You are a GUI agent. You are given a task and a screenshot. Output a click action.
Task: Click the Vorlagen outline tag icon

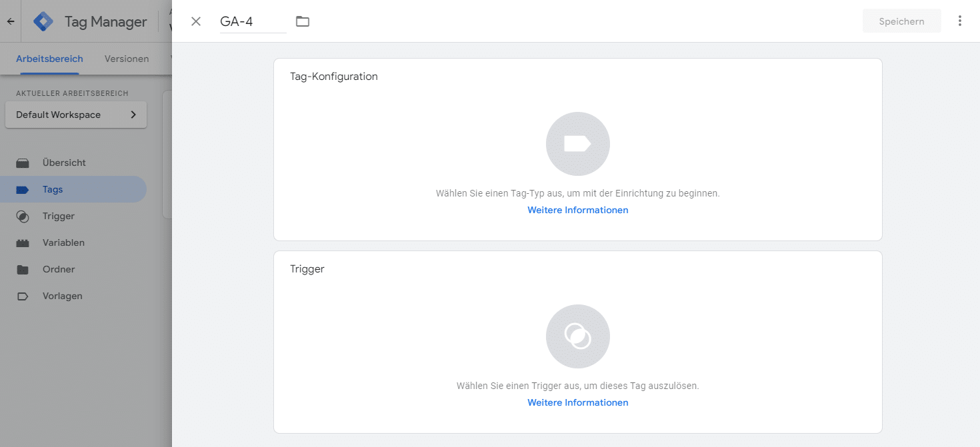pos(23,296)
